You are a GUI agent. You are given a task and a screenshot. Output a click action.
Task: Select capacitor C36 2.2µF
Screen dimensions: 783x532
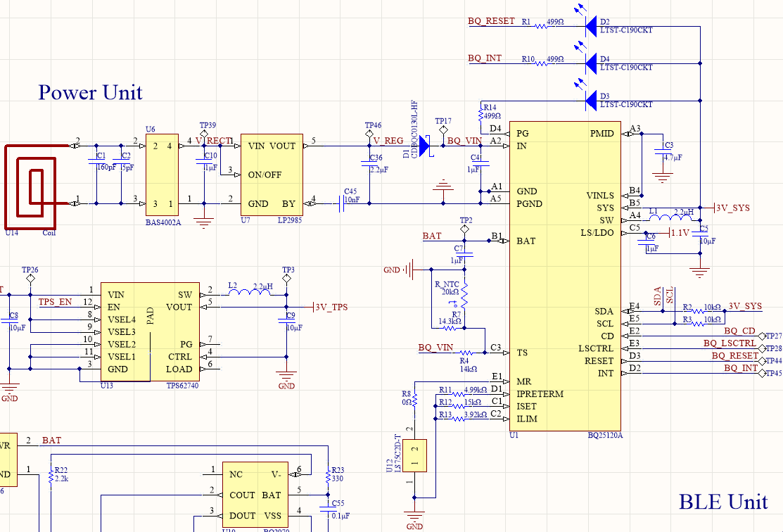pos(369,164)
